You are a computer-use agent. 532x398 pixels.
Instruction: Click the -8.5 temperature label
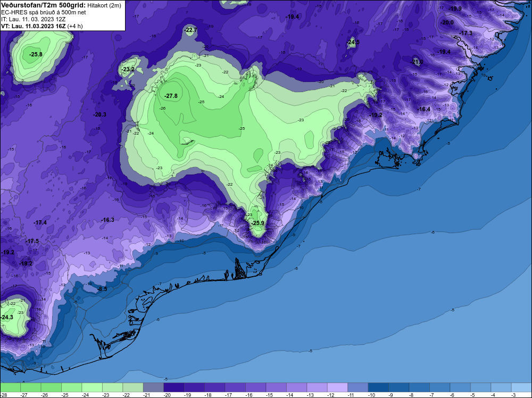click(x=102, y=289)
